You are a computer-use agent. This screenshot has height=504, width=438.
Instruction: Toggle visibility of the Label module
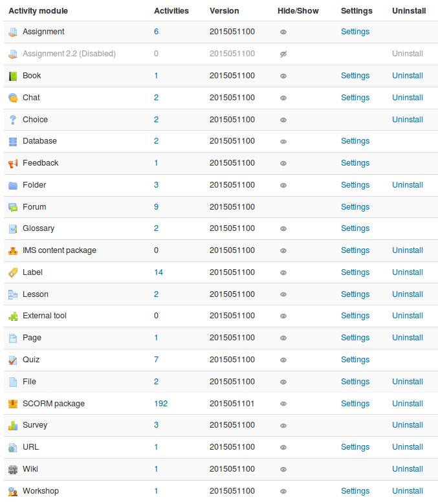283,272
